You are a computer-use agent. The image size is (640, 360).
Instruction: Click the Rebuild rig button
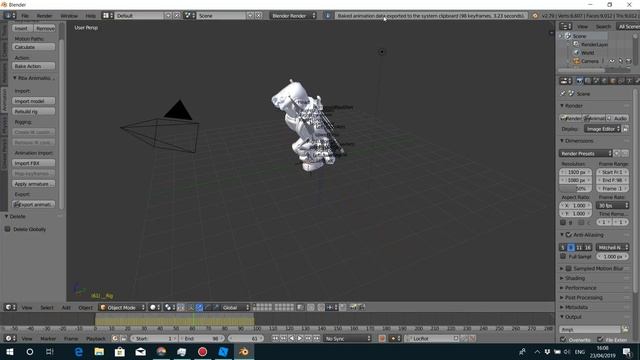point(33,111)
